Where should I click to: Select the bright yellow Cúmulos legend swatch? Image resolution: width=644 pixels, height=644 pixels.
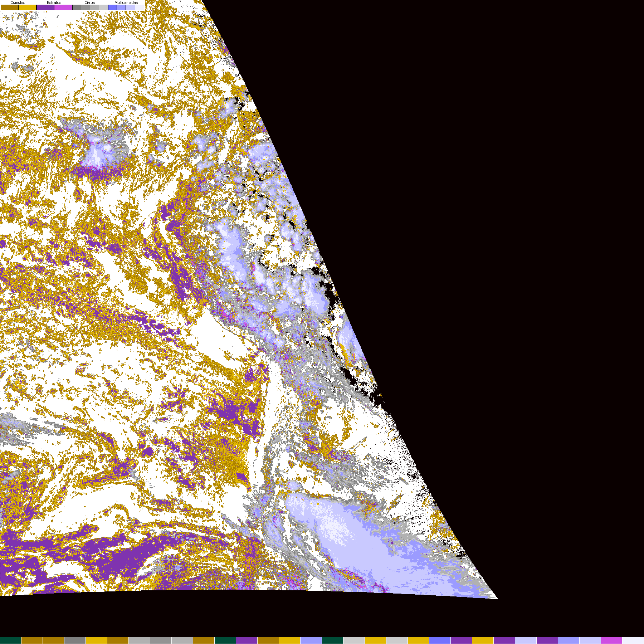pos(28,7)
